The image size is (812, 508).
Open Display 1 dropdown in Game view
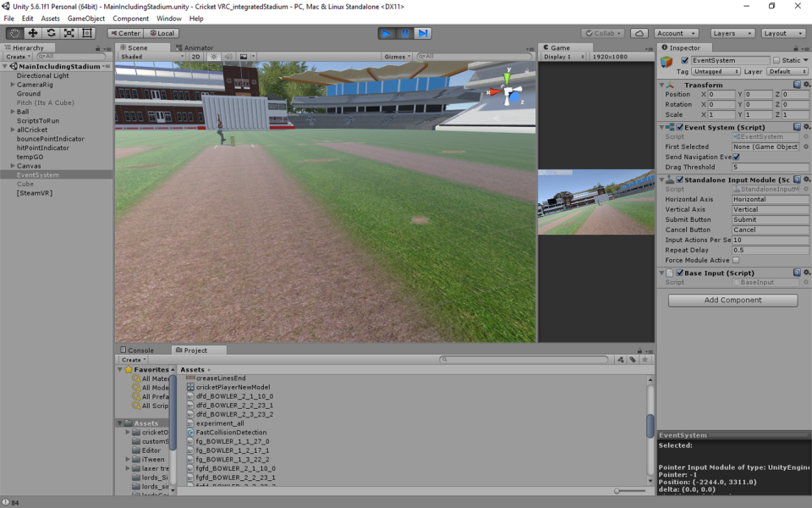(563, 57)
